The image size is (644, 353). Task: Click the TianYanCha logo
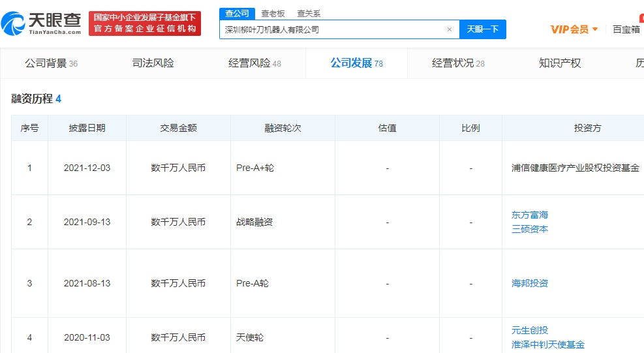[x=41, y=23]
